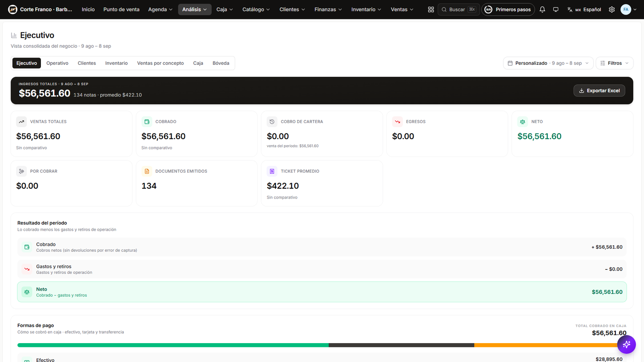Screen dimensions: 644x362
Task: Go to Punto de venta
Action: tap(121, 10)
